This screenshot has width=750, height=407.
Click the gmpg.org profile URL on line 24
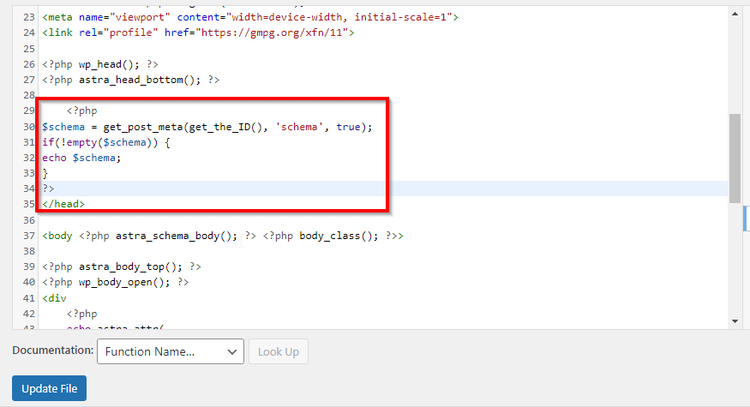pos(271,33)
